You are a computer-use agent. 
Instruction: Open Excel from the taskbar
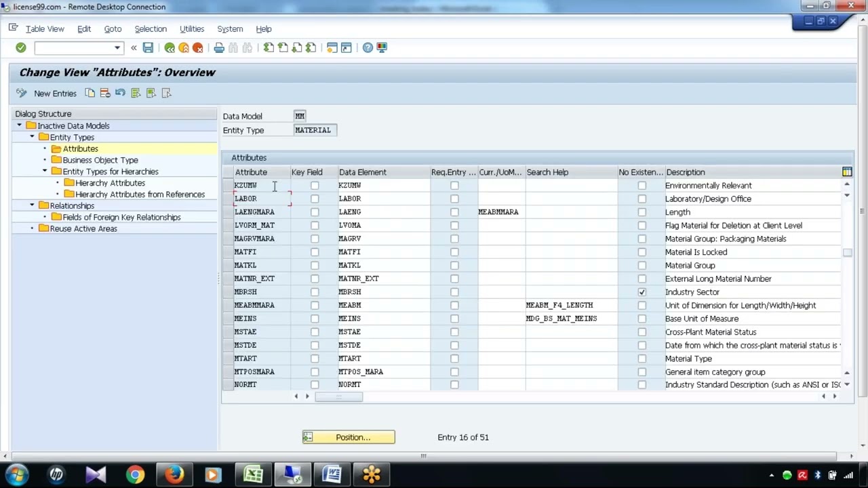click(253, 474)
